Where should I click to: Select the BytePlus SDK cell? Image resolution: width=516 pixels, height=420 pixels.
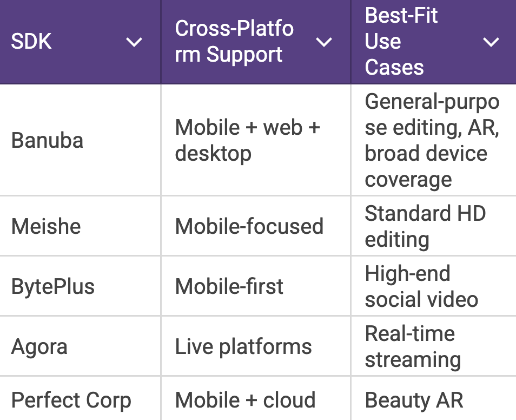pos(53,286)
